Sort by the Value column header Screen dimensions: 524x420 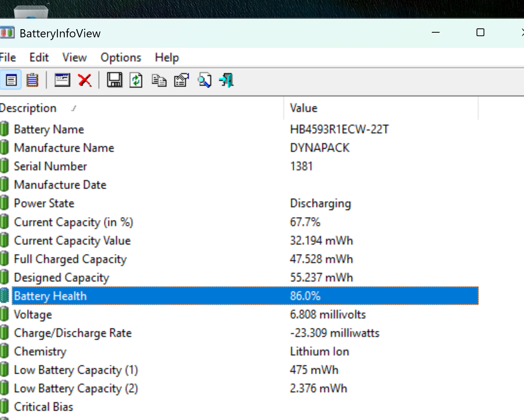[381, 108]
